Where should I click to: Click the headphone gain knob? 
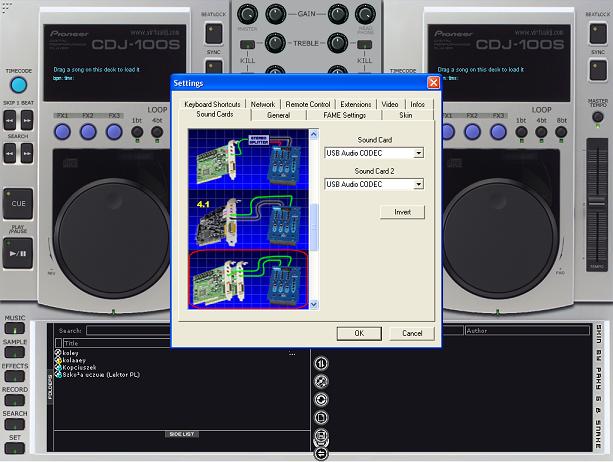pyautogui.click(x=365, y=14)
